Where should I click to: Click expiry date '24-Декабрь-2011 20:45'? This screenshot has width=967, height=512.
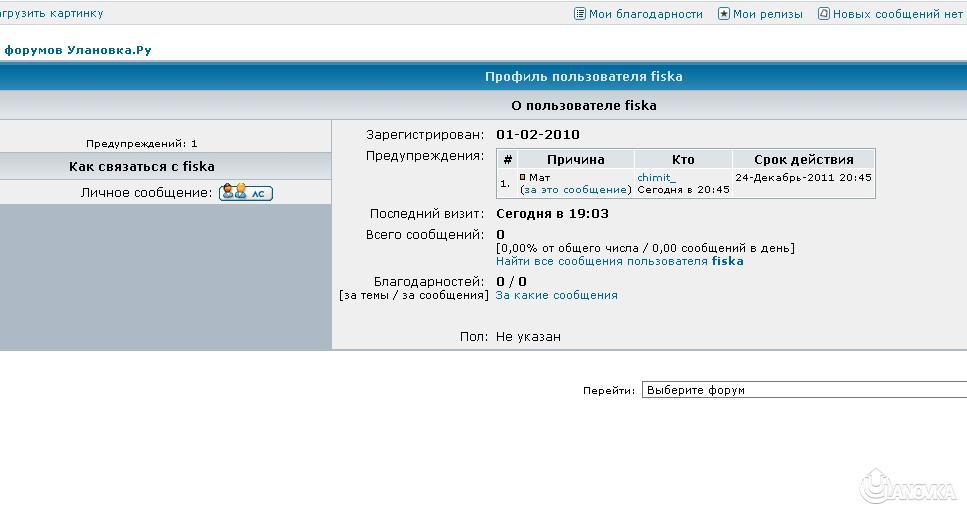[x=804, y=178]
